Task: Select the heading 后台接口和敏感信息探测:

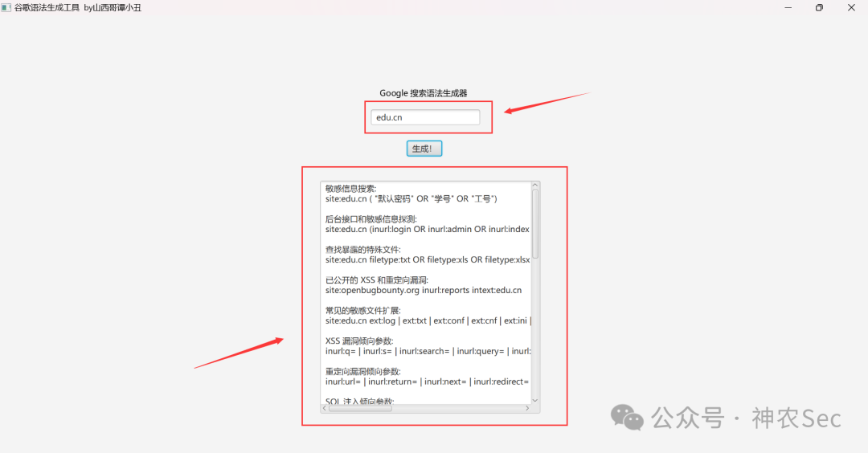Action: [371, 219]
